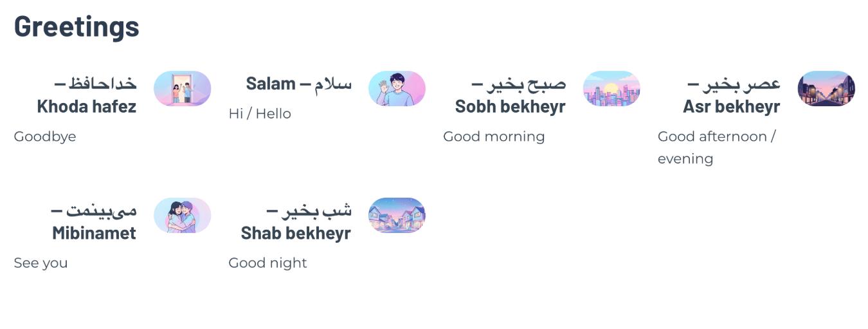Screen dimensions: 868x329
Task: Click the Good afternoon / evening translation
Action: pyautogui.click(x=716, y=147)
